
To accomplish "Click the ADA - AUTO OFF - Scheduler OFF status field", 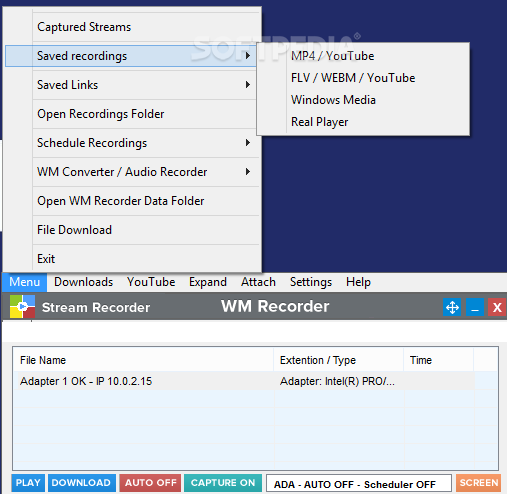I will pos(359,484).
